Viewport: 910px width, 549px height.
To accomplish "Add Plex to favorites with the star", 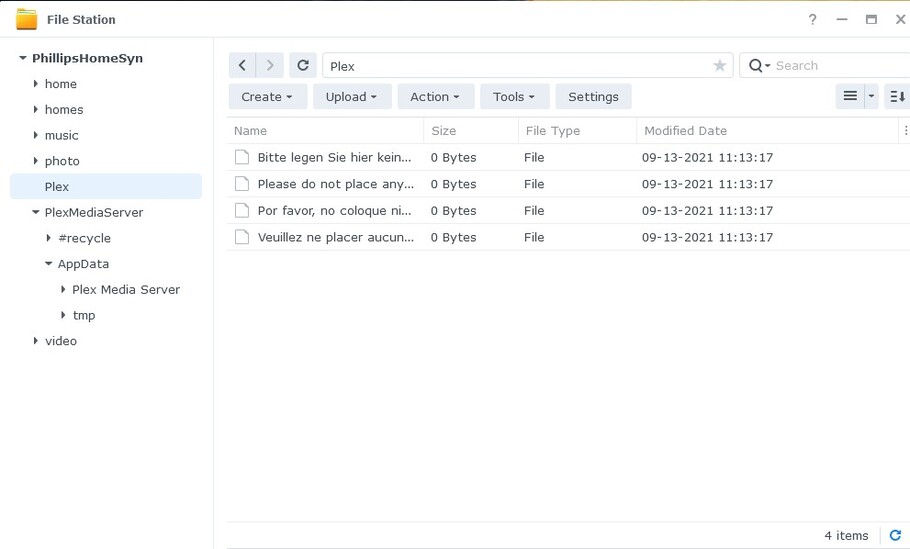I will click(x=720, y=66).
